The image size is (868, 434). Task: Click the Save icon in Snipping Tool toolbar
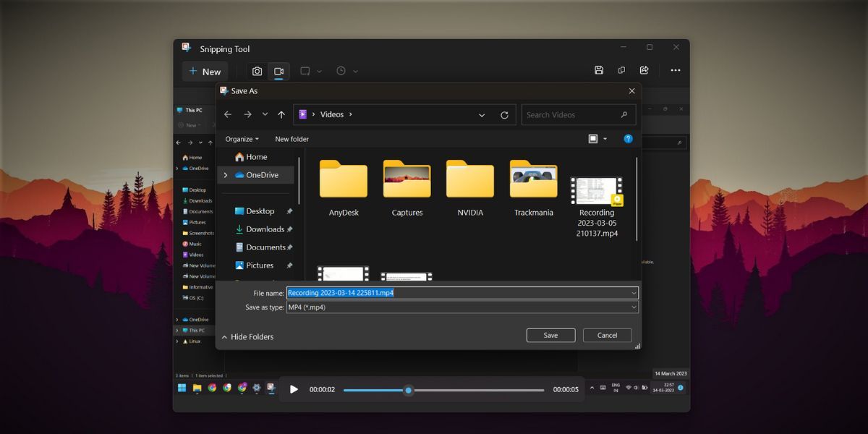599,69
